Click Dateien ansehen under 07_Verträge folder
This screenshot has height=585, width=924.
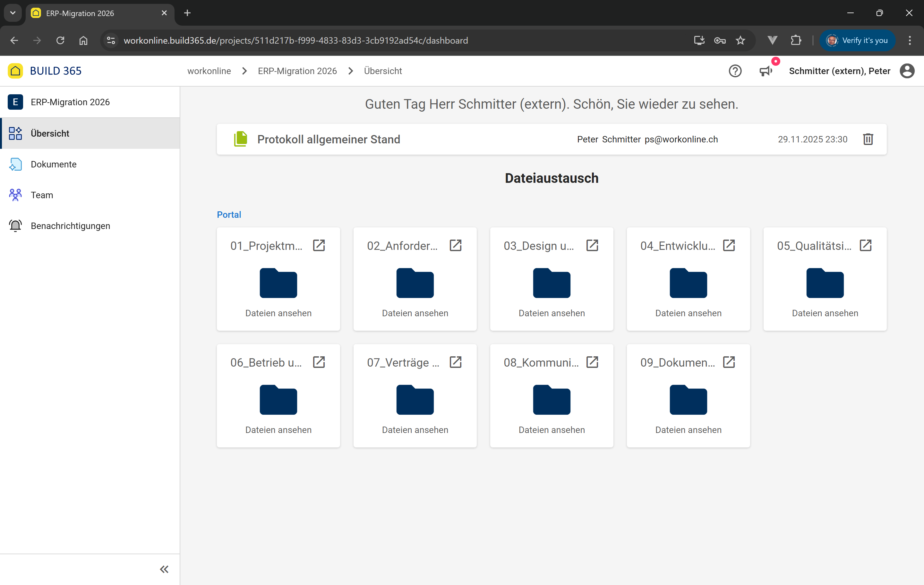tap(415, 430)
